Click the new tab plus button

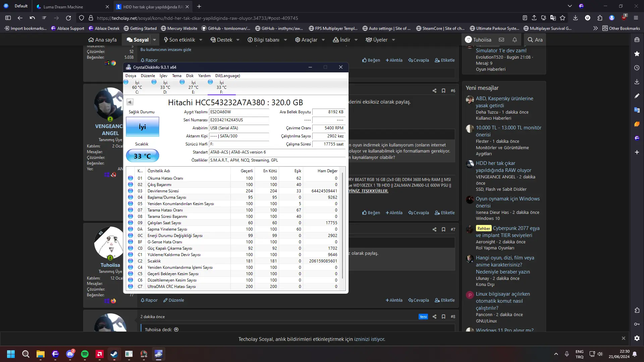pos(199,6)
